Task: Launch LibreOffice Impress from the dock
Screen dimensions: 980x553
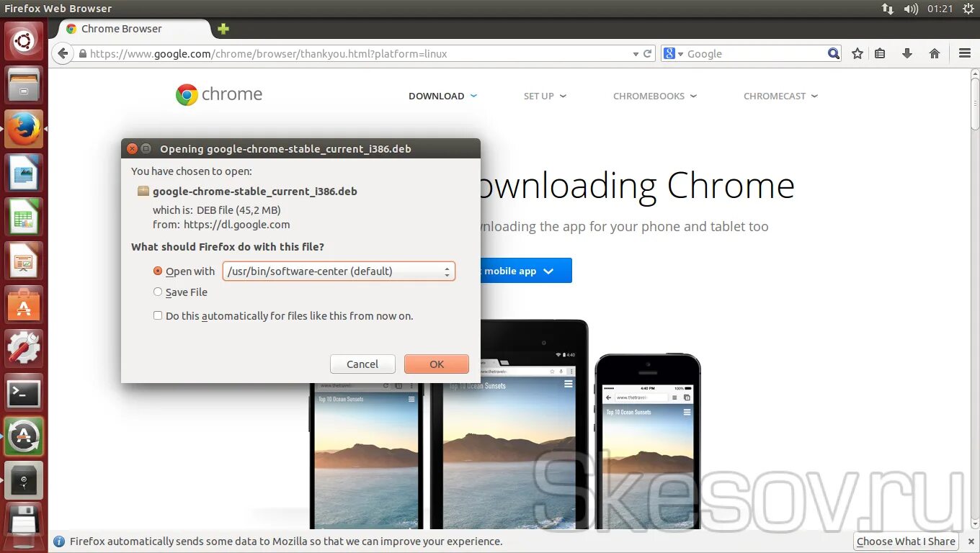Action: 24,261
